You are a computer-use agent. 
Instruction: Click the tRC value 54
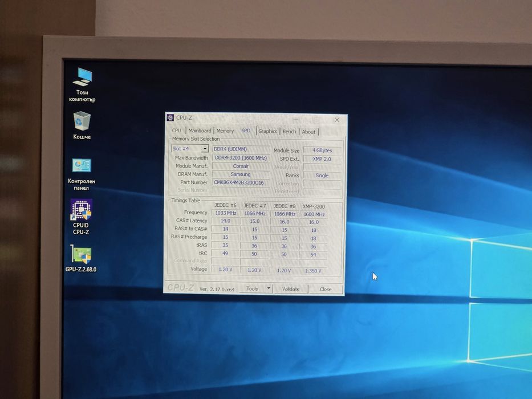click(x=313, y=254)
